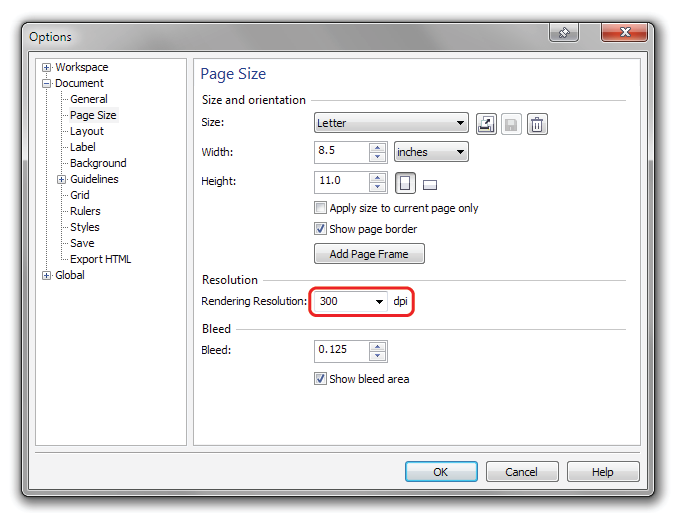Click the get page size from printer icon
The height and width of the screenshot is (513, 674).
486,124
